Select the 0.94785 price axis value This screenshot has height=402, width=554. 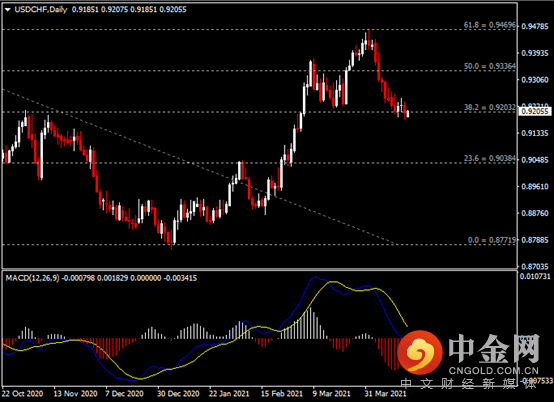[535, 26]
